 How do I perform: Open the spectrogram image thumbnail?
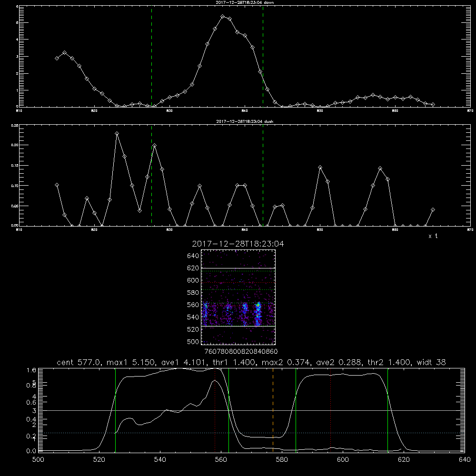pyautogui.click(x=238, y=297)
